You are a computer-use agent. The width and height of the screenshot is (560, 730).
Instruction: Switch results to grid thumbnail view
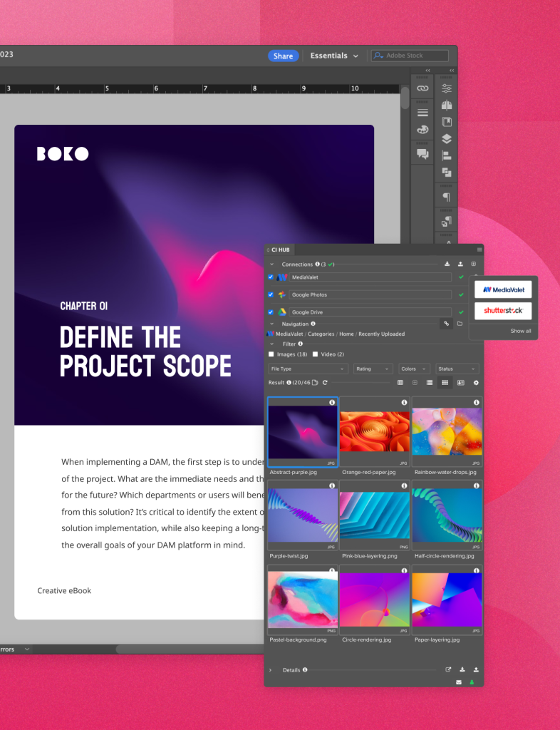[x=445, y=383]
